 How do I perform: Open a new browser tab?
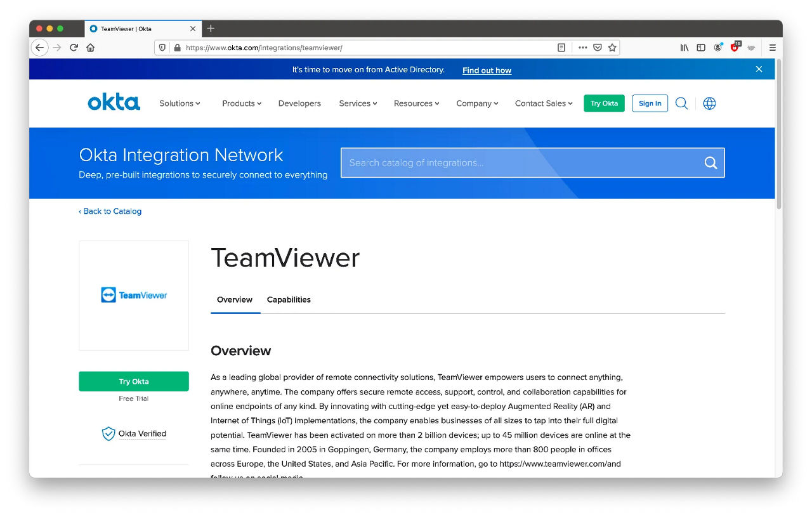tap(211, 29)
